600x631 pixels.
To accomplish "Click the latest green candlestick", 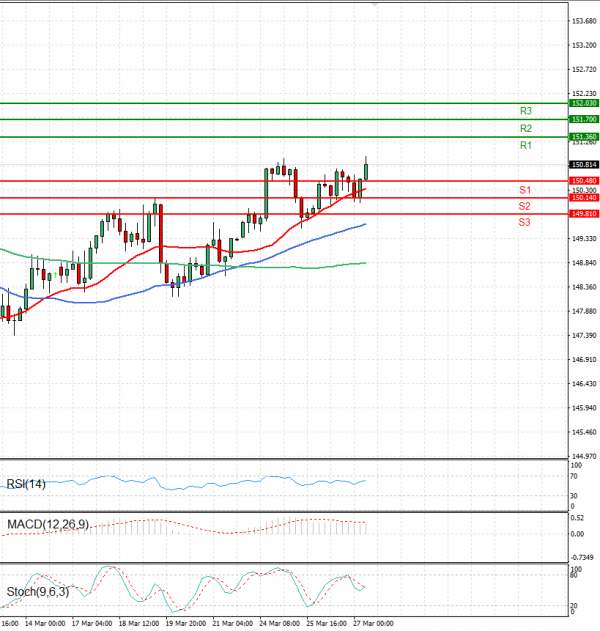I will pos(366,172).
